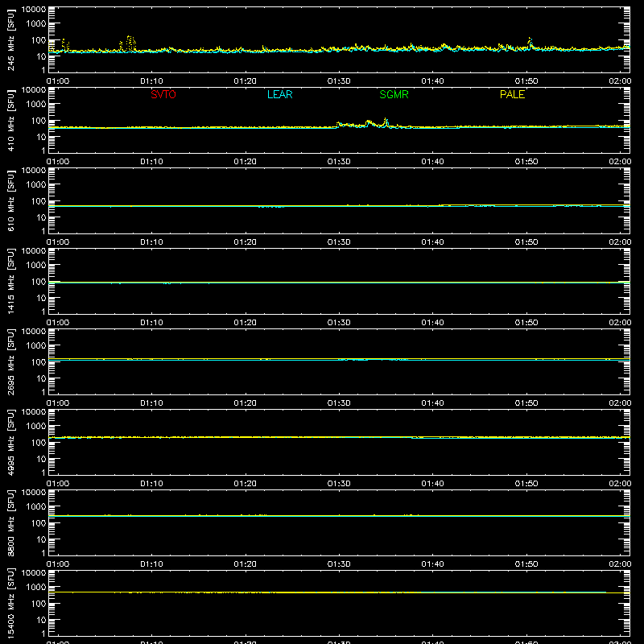Click the cyan LEAR station label
The height and width of the screenshot is (644, 644).
coord(279,94)
